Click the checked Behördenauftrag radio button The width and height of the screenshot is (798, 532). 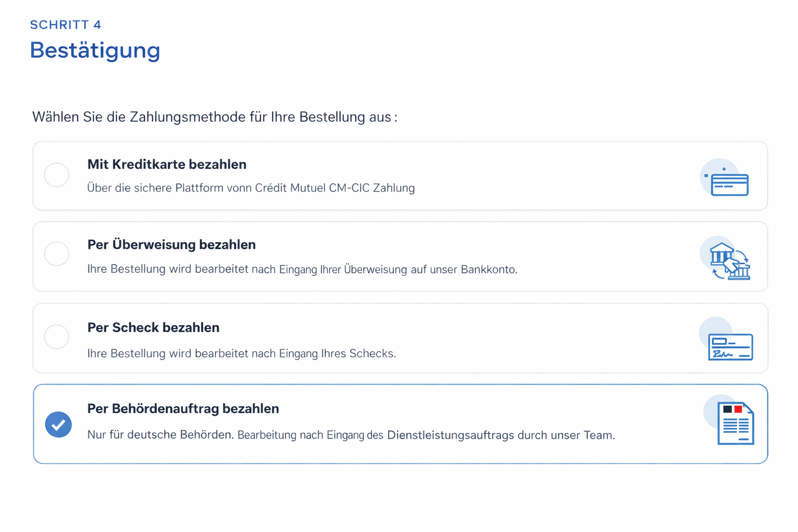pos(58,424)
